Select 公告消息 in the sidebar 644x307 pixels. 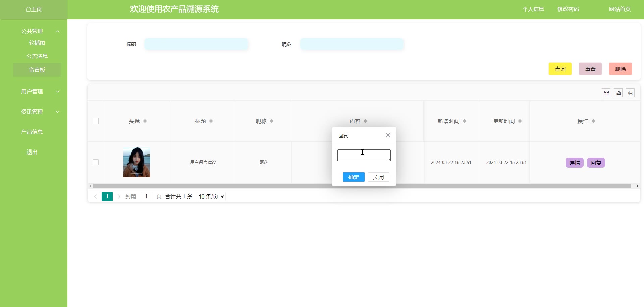(37, 56)
